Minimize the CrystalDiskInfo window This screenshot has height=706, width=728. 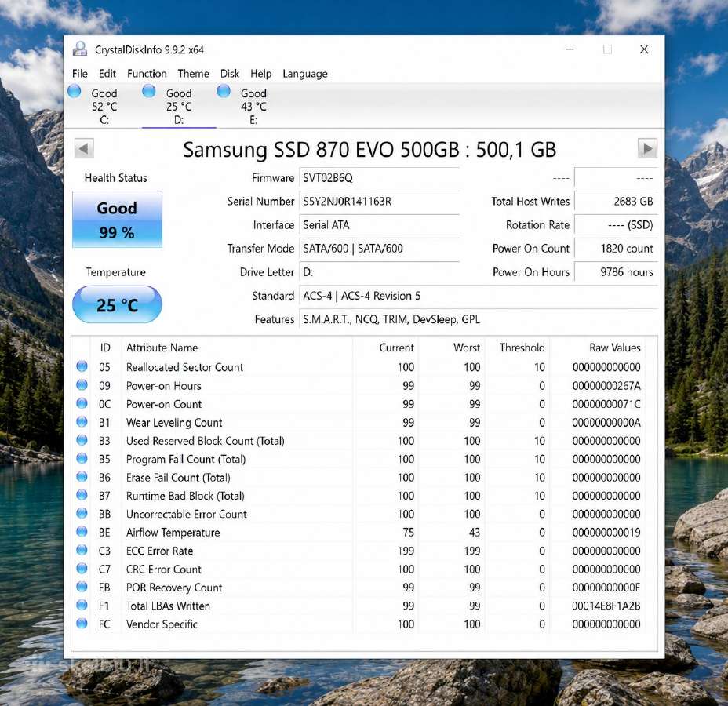click(570, 49)
